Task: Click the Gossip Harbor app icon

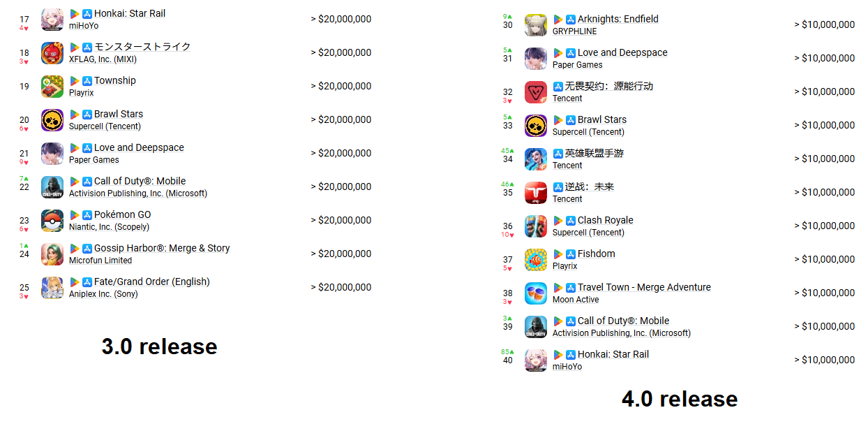Action: pyautogui.click(x=52, y=254)
